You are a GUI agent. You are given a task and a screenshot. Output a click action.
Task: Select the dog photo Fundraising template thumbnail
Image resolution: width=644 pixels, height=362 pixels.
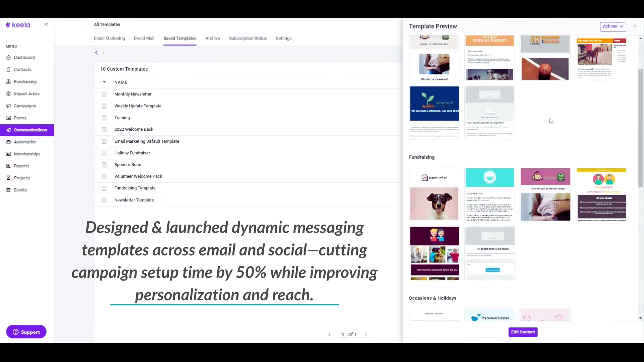[x=434, y=194]
